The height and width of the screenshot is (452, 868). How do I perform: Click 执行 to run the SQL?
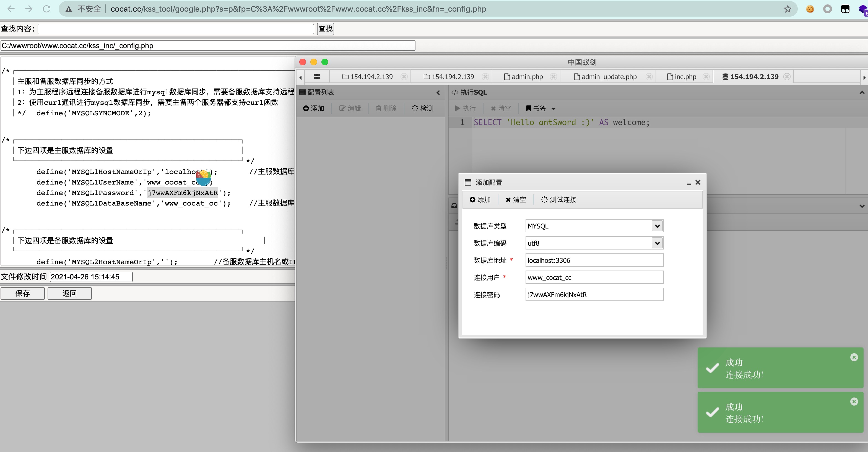(x=465, y=108)
